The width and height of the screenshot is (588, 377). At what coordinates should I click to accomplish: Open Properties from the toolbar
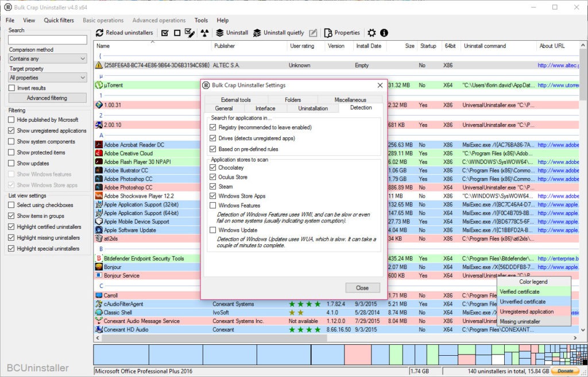pyautogui.click(x=342, y=33)
